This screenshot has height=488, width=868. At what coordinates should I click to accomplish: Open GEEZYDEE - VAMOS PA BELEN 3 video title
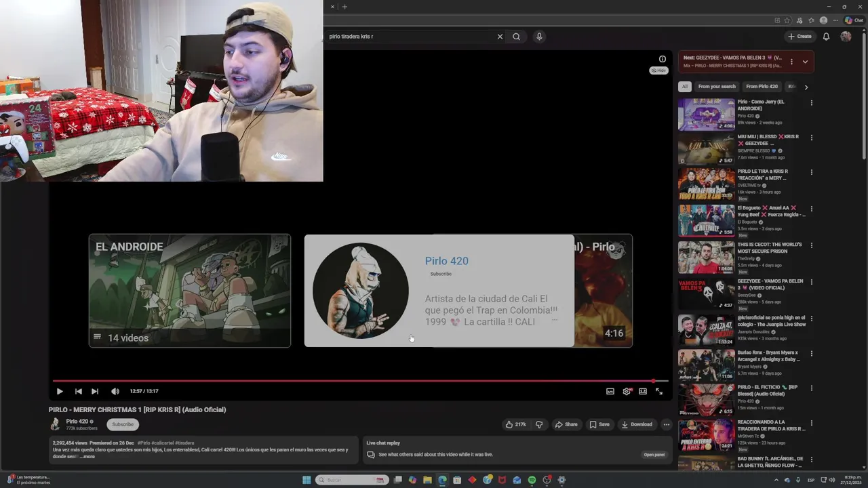pos(770,284)
